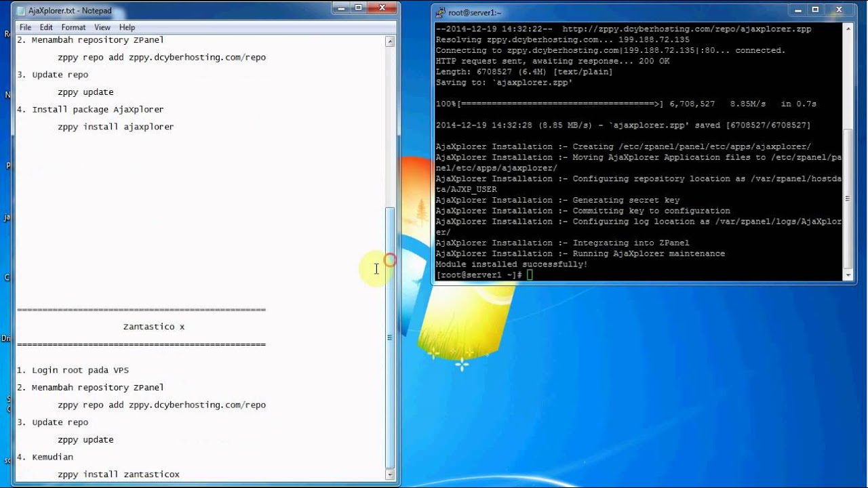
Task: Click the download progress bar line in terminal
Action: coord(626,104)
